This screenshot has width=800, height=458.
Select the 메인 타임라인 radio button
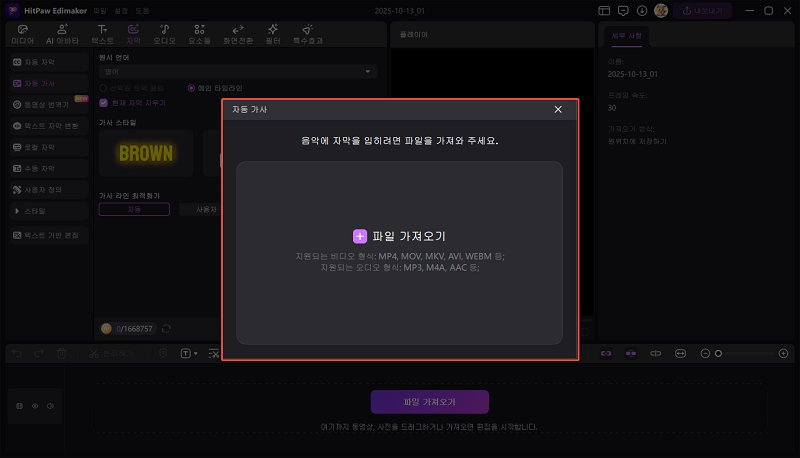tap(191, 87)
